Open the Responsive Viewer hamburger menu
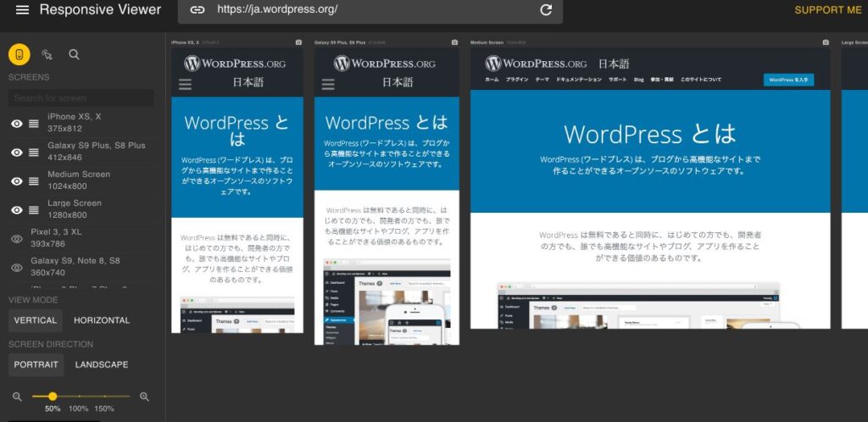 tap(22, 10)
